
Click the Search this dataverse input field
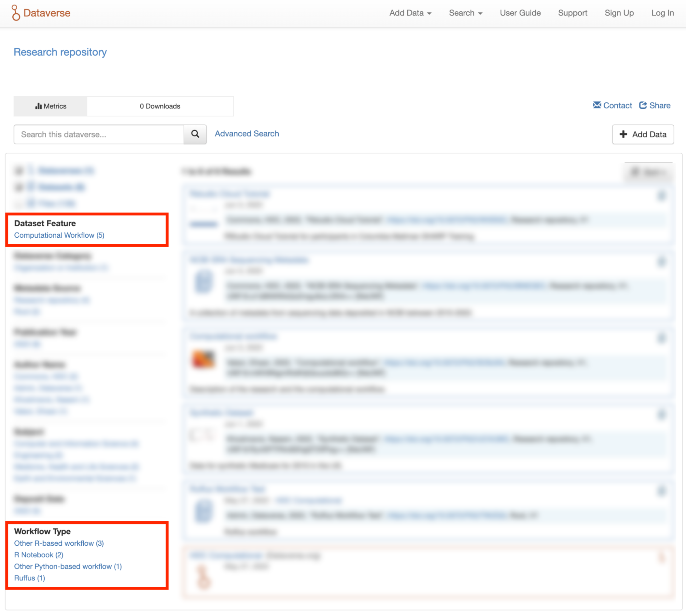99,134
